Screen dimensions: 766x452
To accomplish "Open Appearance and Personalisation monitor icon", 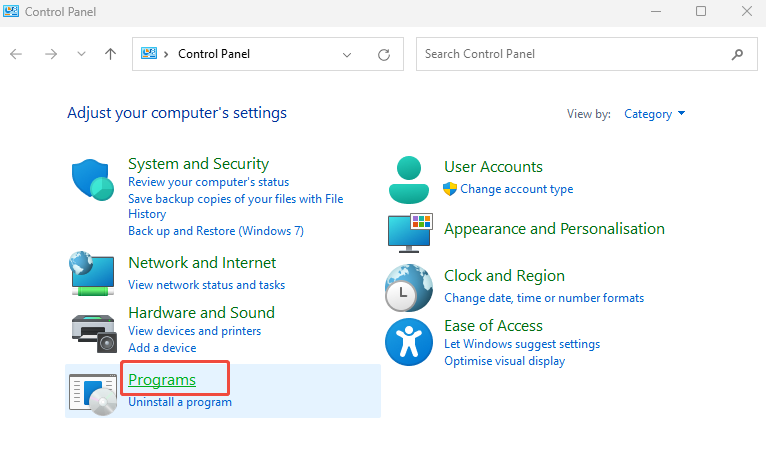I will pos(408,231).
